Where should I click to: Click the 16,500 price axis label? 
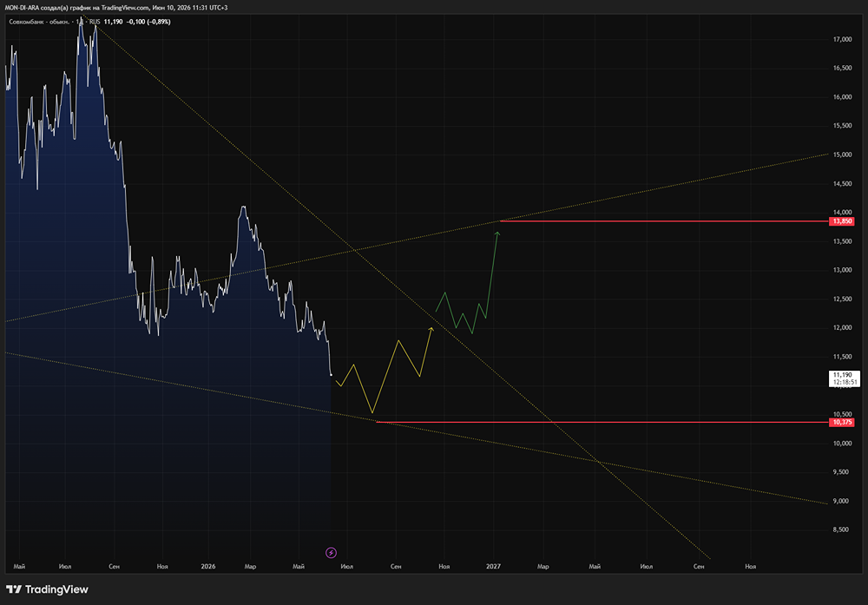[843, 68]
